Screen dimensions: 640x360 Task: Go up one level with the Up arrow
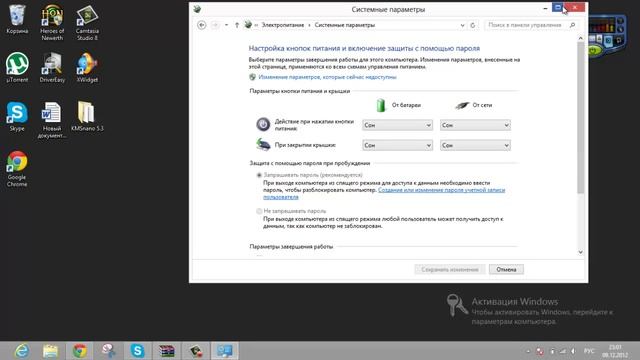237,25
